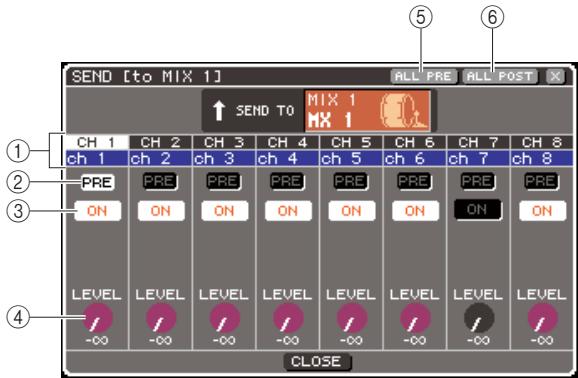
Task: Open the MIX 1 send destination box
Action: point(367,111)
